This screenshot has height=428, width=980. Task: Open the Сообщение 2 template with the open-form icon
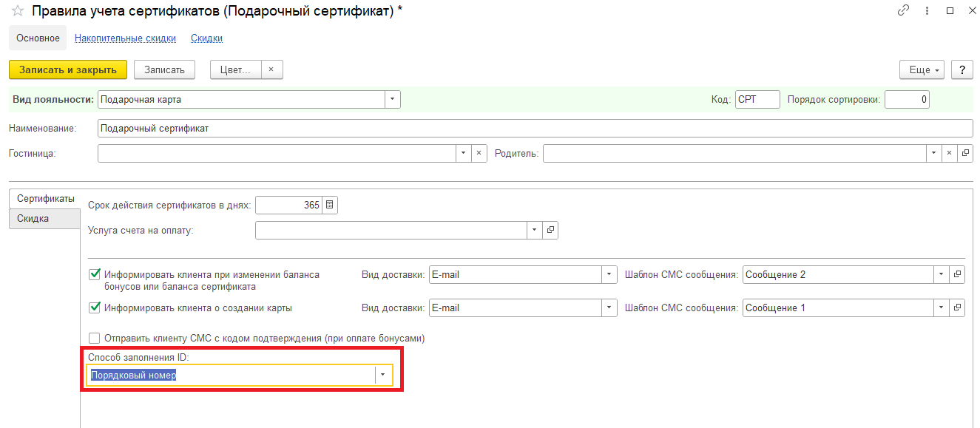[957, 274]
